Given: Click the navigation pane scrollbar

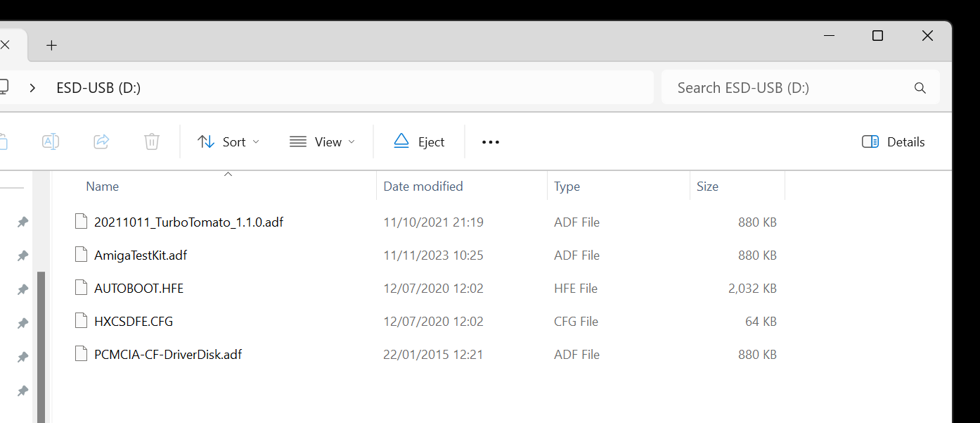Looking at the screenshot, I should point(41,347).
